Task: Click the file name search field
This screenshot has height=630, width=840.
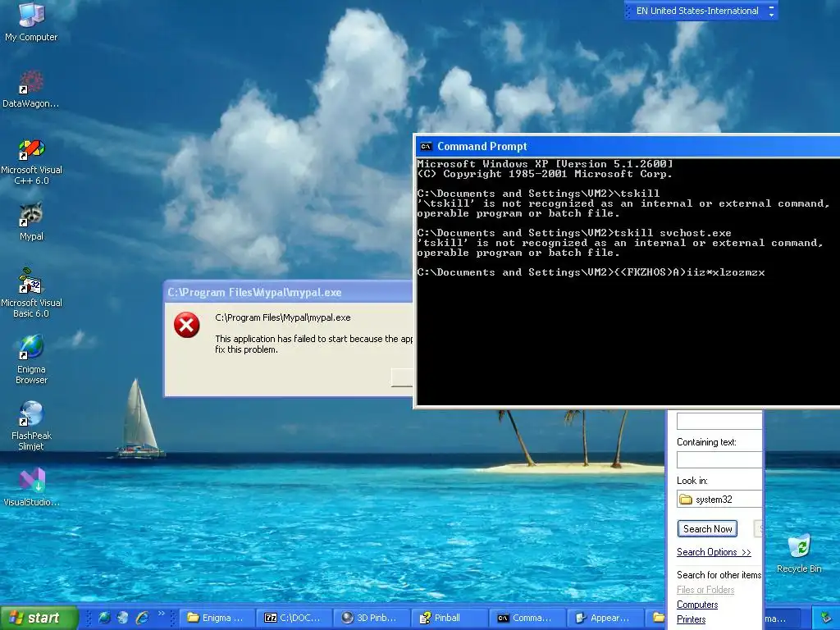Action: click(x=719, y=421)
